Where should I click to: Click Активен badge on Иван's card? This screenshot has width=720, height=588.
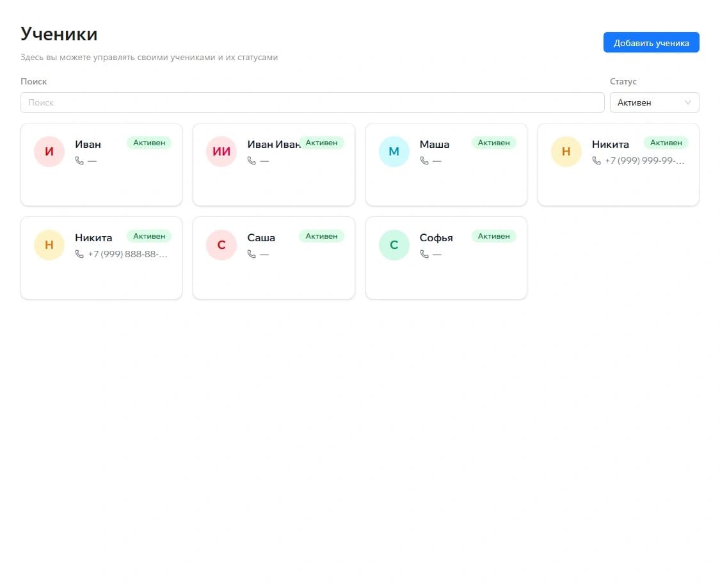tap(149, 143)
